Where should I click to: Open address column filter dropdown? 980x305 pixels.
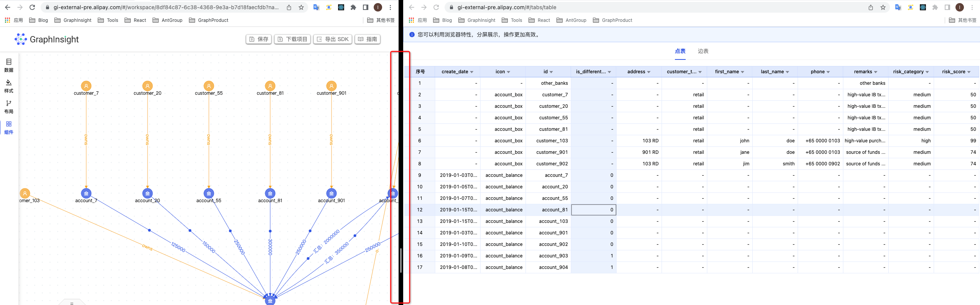(649, 72)
